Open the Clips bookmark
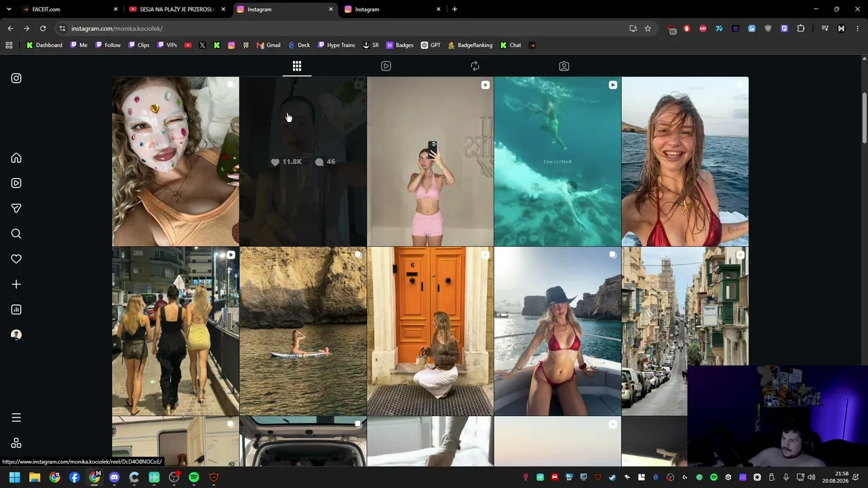Image resolution: width=868 pixels, height=488 pixels. click(139, 45)
